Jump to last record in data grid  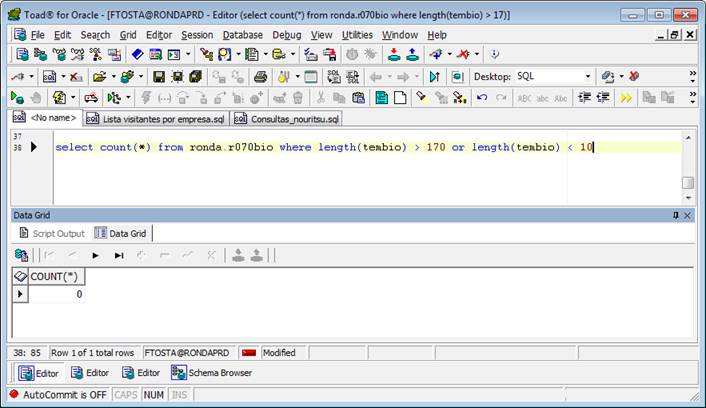click(x=119, y=255)
